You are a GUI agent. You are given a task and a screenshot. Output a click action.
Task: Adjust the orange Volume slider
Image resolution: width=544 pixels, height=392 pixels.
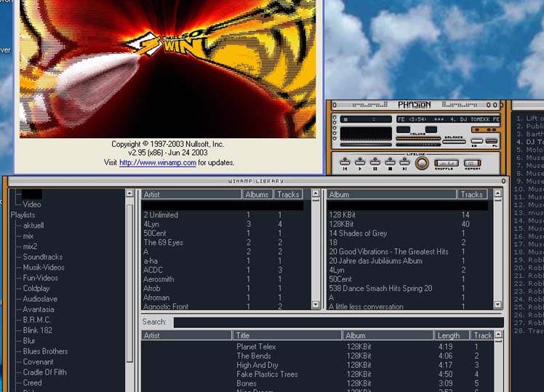coord(418,138)
